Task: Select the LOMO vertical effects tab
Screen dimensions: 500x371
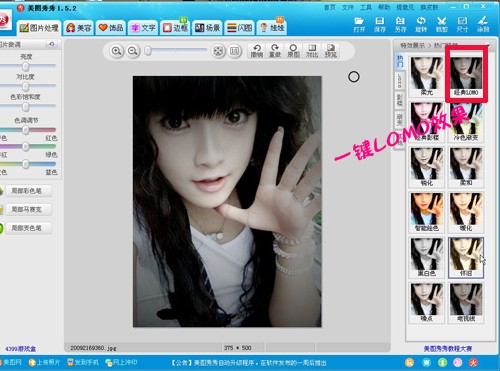Action: (400, 80)
